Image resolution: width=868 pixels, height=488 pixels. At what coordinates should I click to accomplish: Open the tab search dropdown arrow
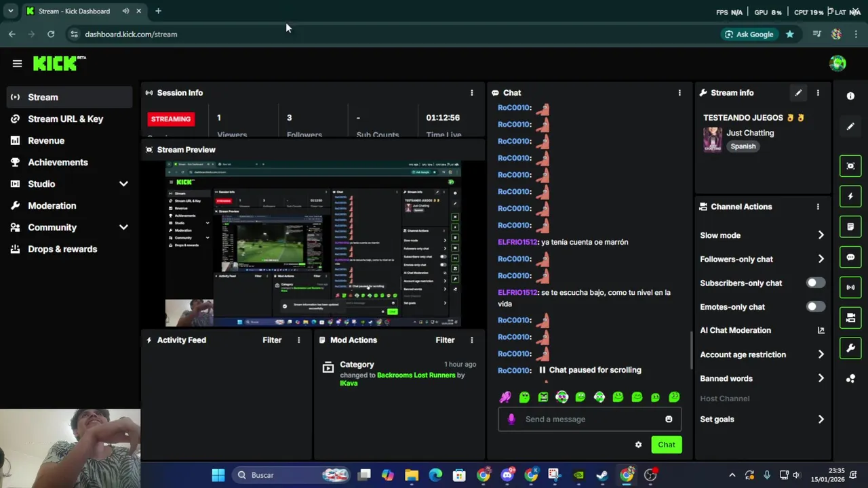(x=10, y=11)
